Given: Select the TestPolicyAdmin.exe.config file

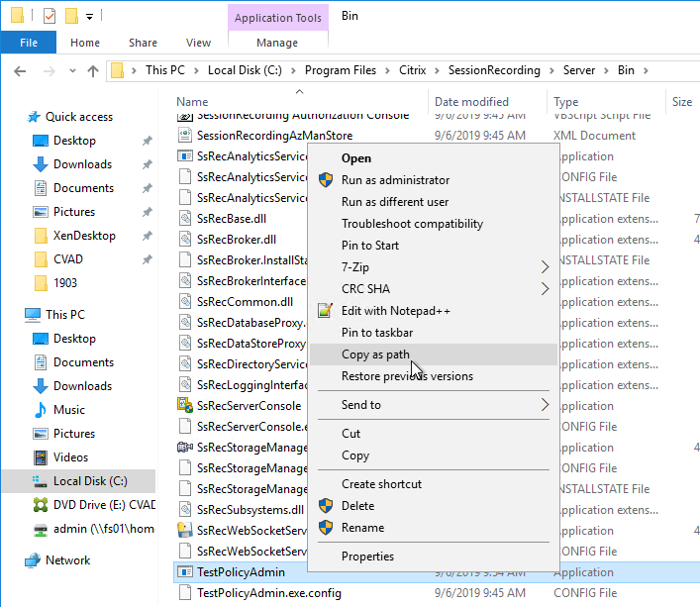Looking at the screenshot, I should 268,593.
